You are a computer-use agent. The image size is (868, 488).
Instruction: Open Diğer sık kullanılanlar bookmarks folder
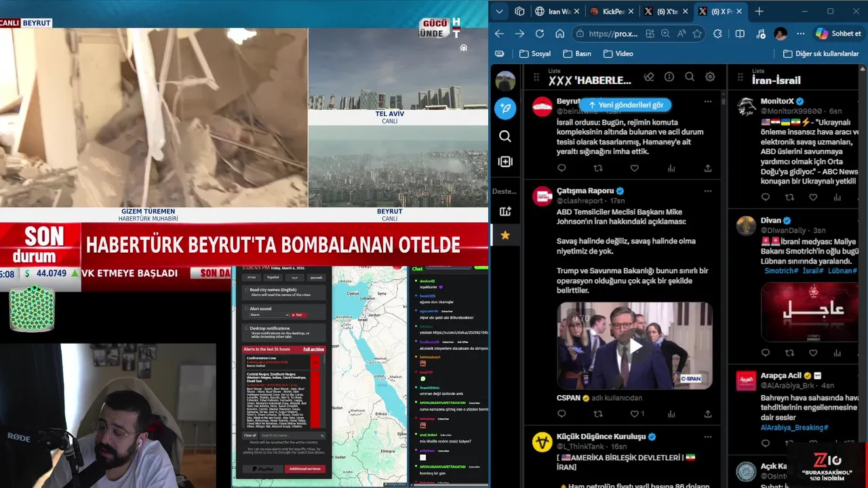[x=821, y=54]
